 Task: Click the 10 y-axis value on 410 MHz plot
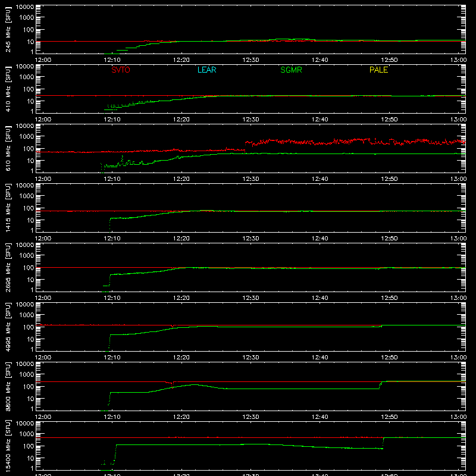tap(30, 101)
